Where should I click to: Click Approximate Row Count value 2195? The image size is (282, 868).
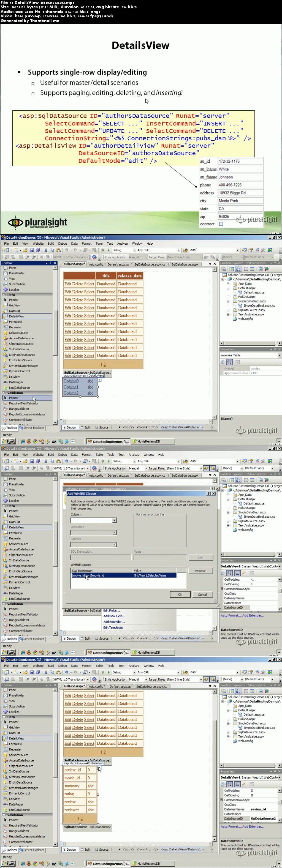coord(265,373)
